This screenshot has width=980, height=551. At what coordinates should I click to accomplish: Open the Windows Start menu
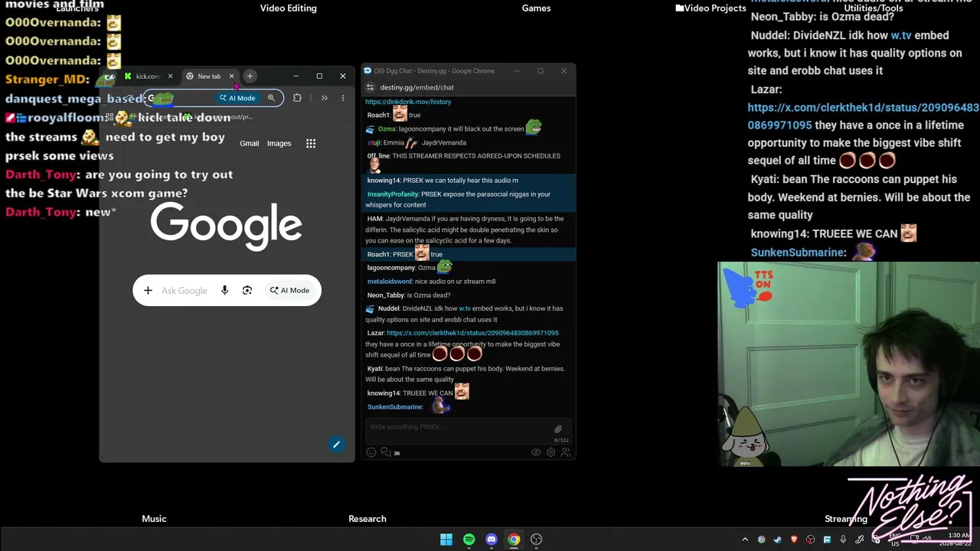tap(446, 540)
